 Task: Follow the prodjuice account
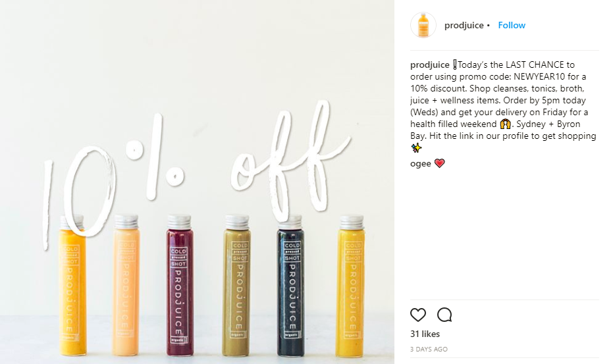(512, 25)
